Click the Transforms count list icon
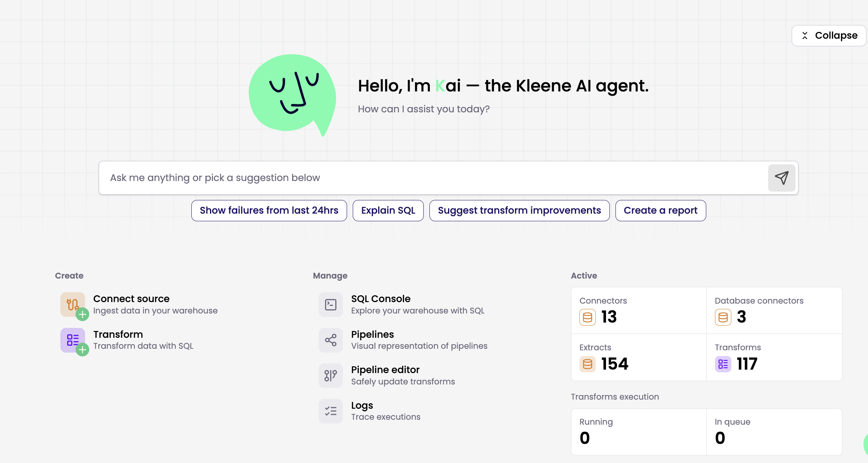Viewport: 868px width, 463px height. 723,364
